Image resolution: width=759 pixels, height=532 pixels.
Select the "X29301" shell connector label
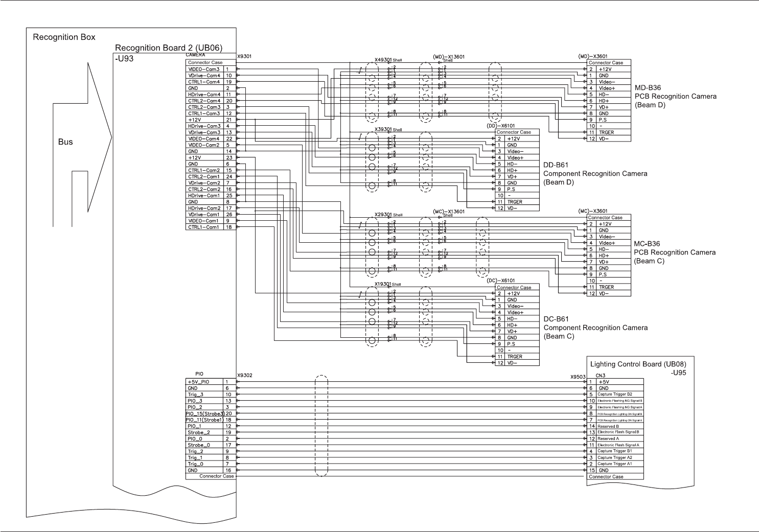[x=383, y=215]
